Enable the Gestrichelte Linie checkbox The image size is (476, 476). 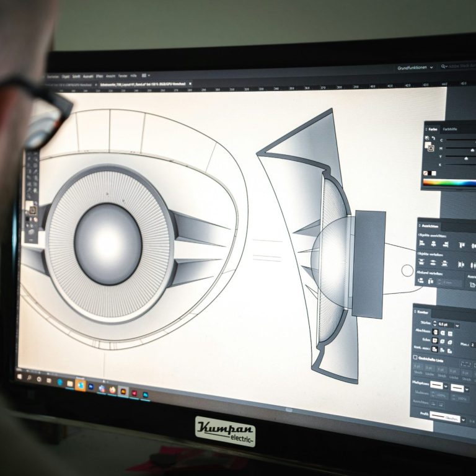pyautogui.click(x=415, y=358)
